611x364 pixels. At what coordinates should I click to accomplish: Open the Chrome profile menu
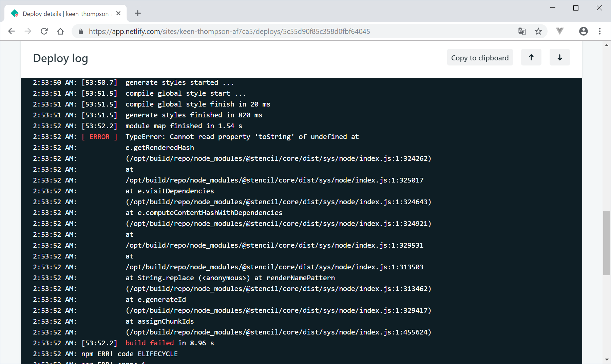point(584,31)
